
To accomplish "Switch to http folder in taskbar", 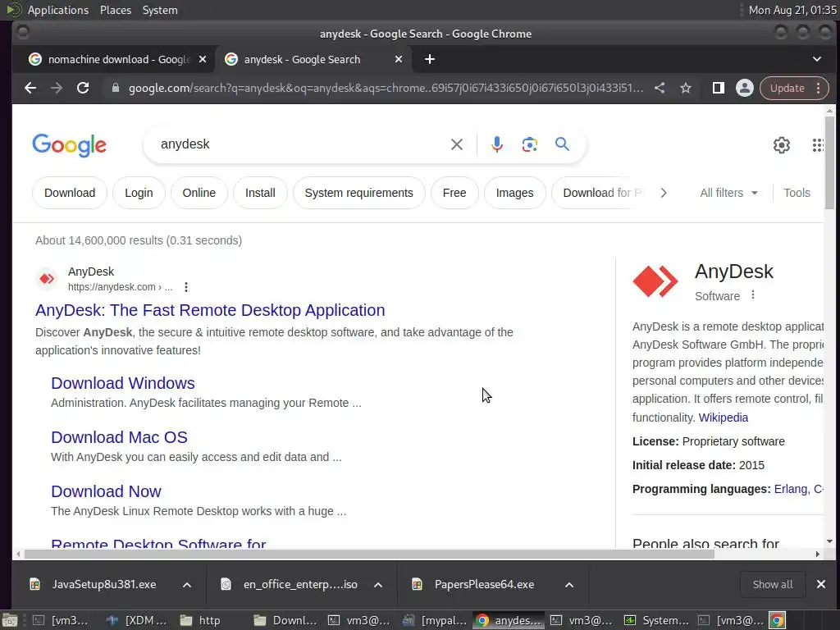I will [x=200, y=620].
